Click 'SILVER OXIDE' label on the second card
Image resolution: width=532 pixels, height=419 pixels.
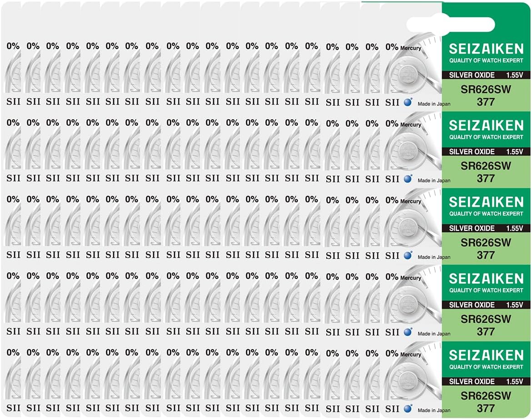pos(472,152)
